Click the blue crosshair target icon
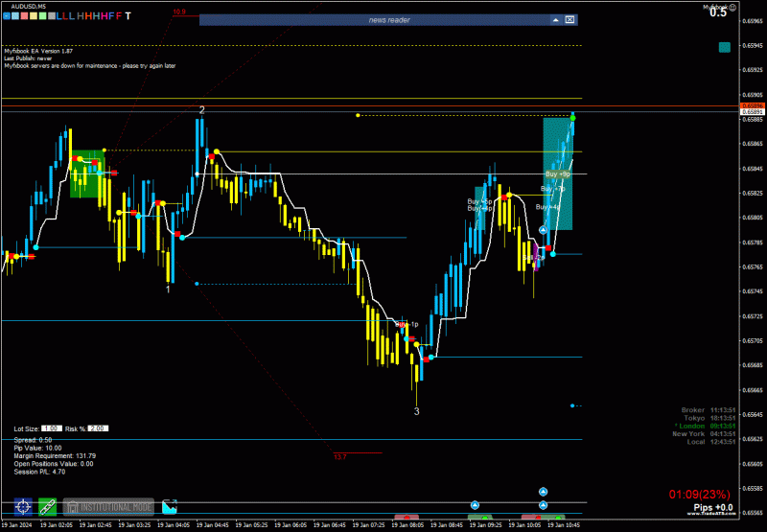Image resolution: width=767 pixels, height=532 pixels. pos(23,507)
